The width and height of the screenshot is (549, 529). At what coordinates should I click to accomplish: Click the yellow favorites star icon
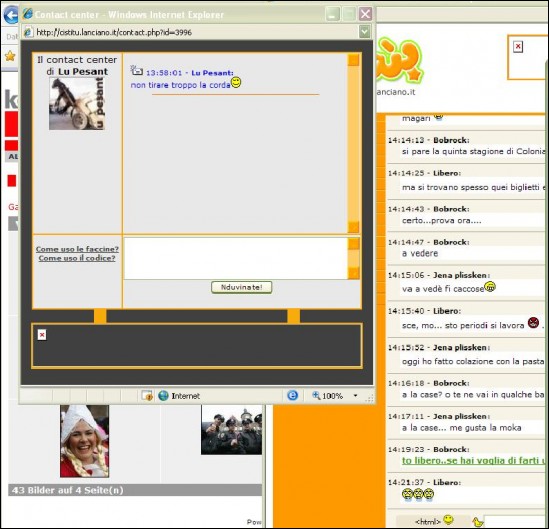(x=10, y=56)
